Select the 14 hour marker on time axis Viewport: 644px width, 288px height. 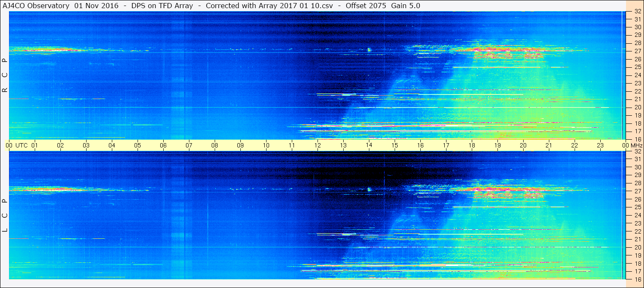pyautogui.click(x=369, y=145)
